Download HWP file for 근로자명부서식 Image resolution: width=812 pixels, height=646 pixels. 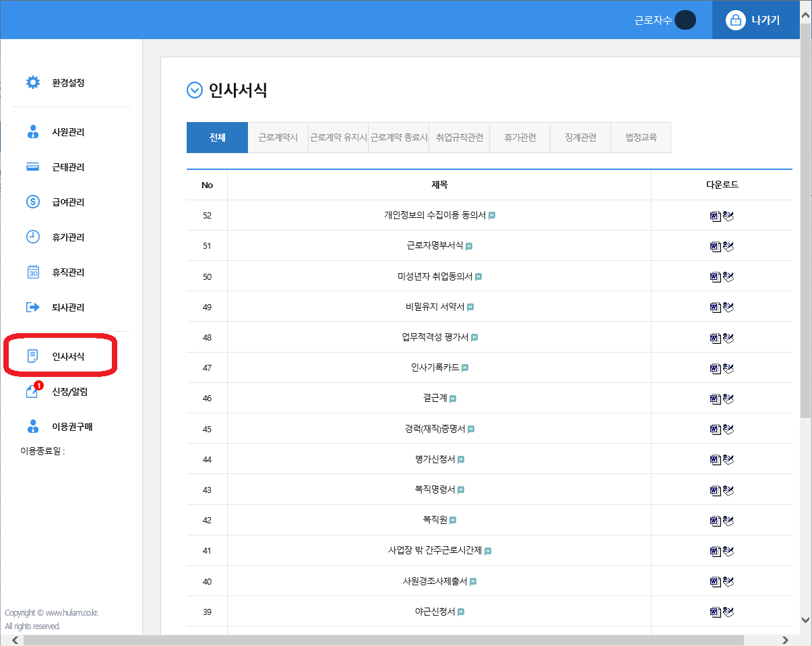click(x=728, y=246)
